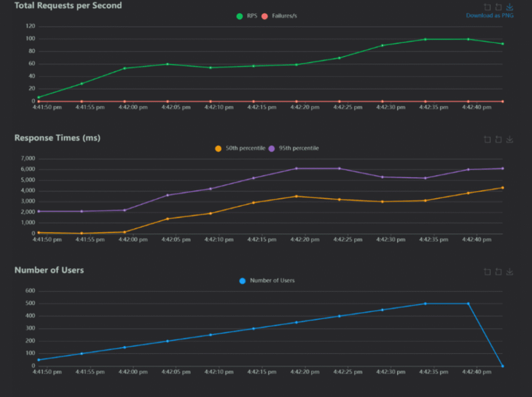Reset zoom on the Response Times chart
Viewport: 532px width, 397px height.
499,140
